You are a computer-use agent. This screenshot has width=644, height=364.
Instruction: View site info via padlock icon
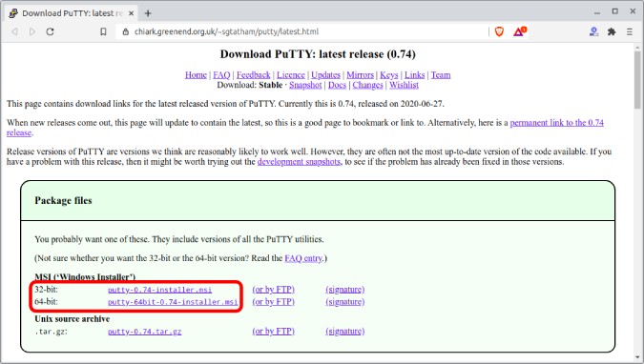pos(126,31)
